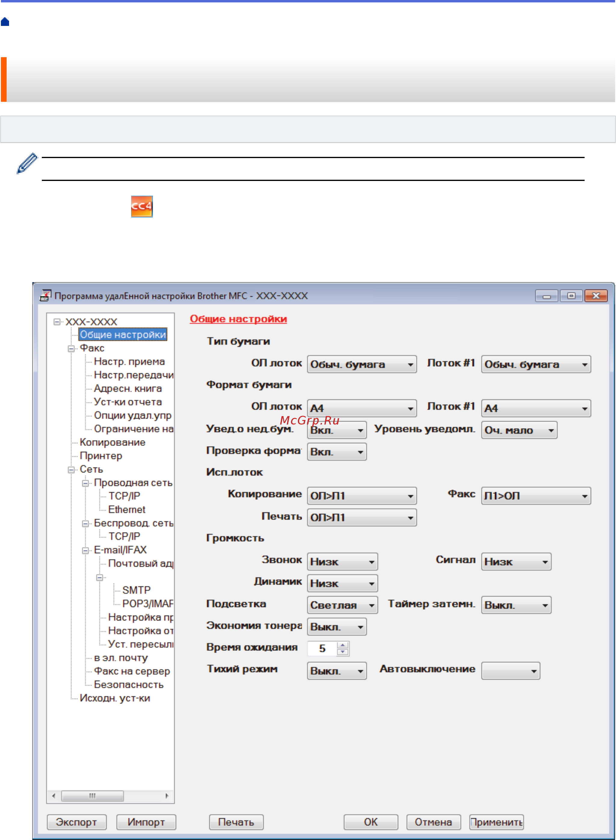
Task: Collapse the Факс tree branch
Action: [x=71, y=349]
